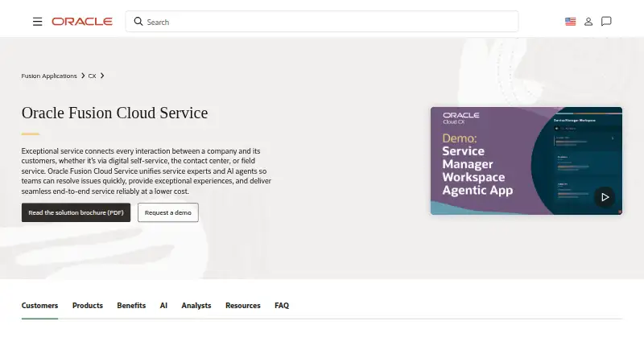644x354 pixels.
Task: Switch to the Benefits tab
Action: (131, 306)
